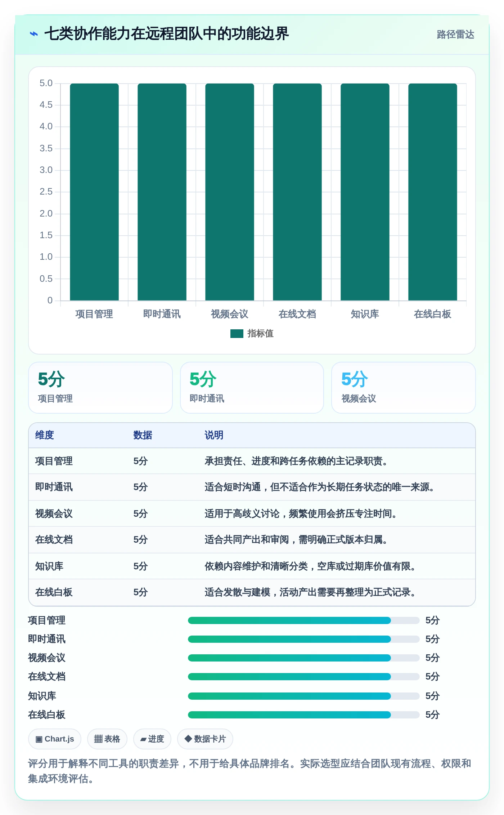The image size is (504, 815).
Task: Click the description starting 承担责任、进度
Action: pyautogui.click(x=296, y=461)
